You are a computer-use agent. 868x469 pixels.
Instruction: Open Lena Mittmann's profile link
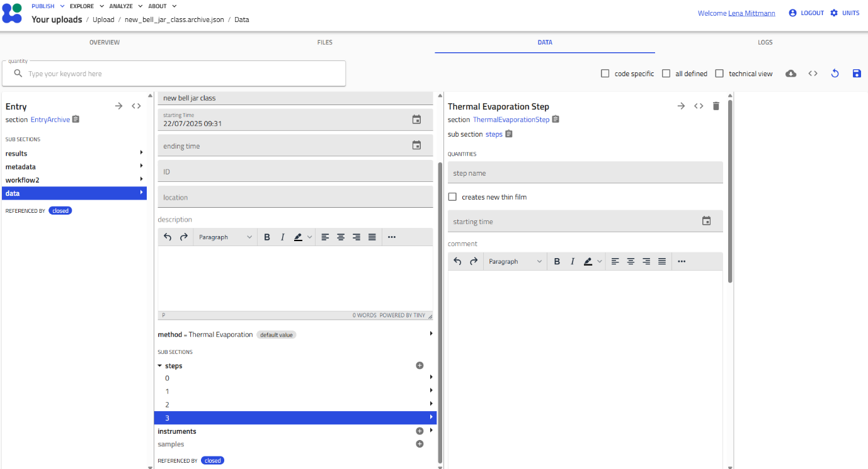point(751,13)
